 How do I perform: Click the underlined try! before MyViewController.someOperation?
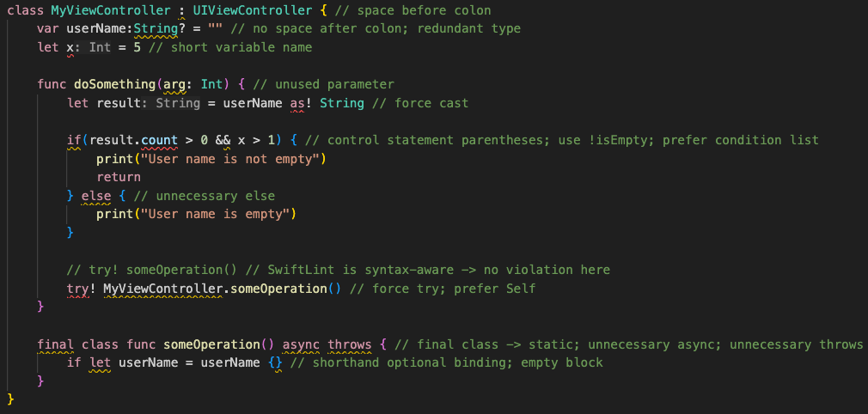[x=81, y=289]
